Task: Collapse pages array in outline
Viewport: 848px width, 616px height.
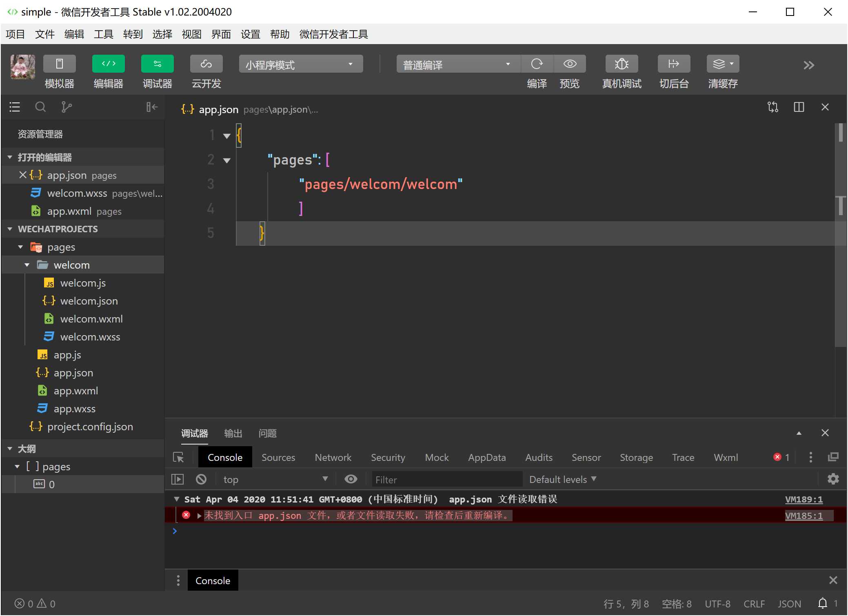Action: pyautogui.click(x=17, y=467)
